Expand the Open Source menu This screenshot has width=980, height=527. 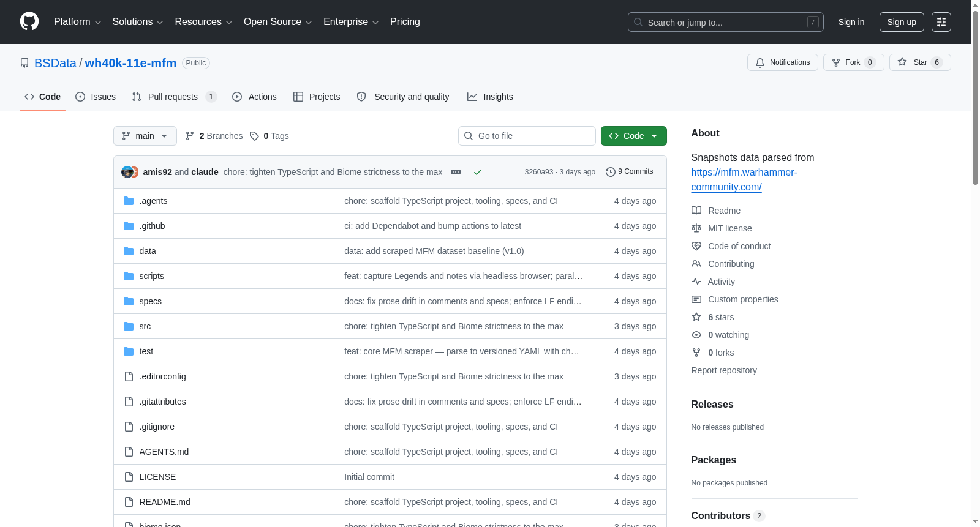click(x=278, y=22)
